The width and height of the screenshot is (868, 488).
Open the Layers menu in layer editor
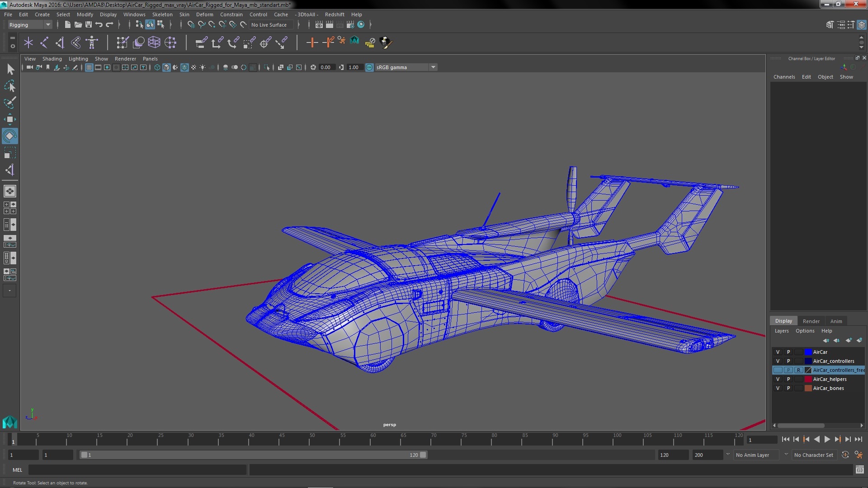[x=781, y=331]
